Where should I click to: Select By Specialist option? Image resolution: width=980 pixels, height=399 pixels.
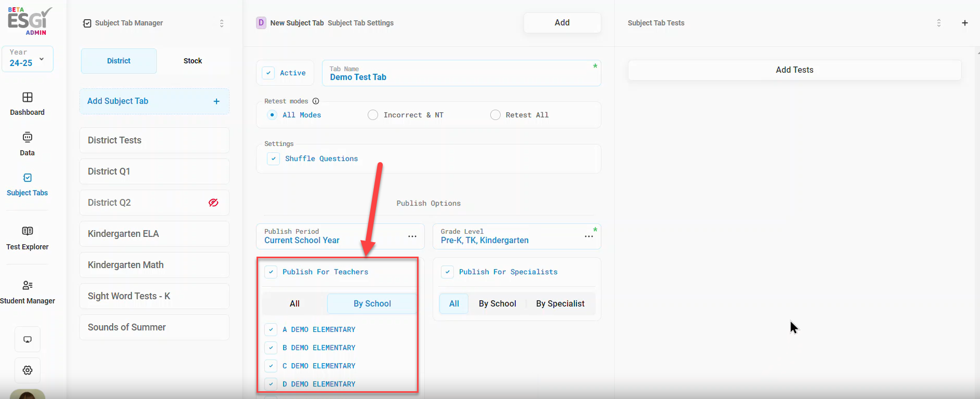[560, 303]
